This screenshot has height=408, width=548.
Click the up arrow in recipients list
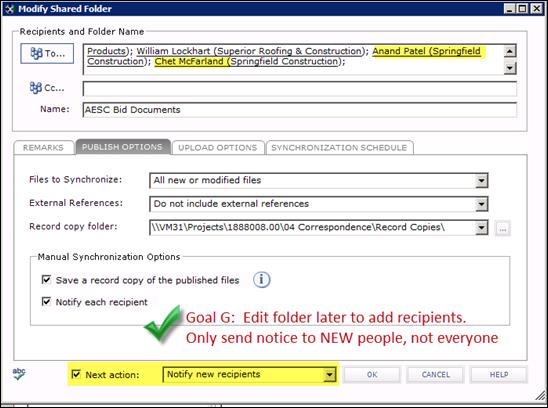coord(510,51)
